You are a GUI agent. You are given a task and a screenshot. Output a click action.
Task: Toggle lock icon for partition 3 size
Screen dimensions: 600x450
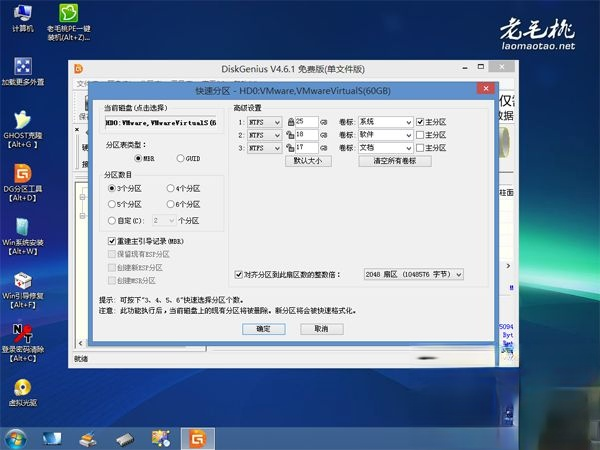[291, 148]
